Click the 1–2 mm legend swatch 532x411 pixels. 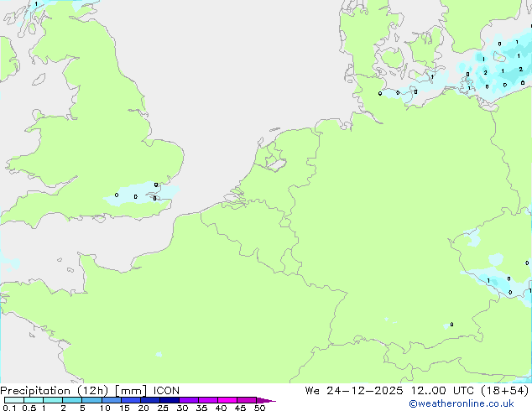(53, 400)
